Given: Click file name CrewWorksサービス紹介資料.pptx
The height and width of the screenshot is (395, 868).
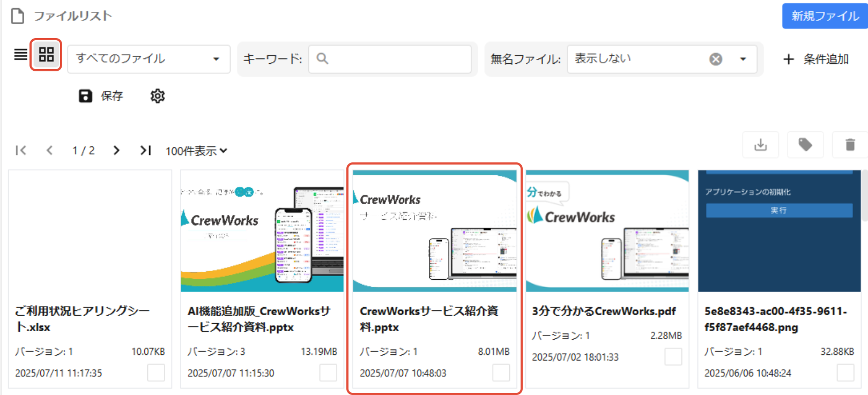Looking at the screenshot, I should (429, 319).
